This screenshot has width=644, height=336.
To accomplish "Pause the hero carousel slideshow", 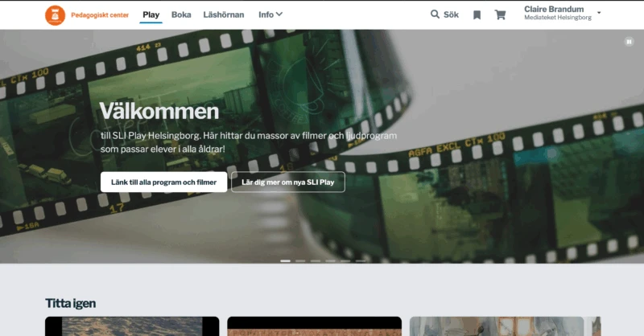I will click(629, 42).
